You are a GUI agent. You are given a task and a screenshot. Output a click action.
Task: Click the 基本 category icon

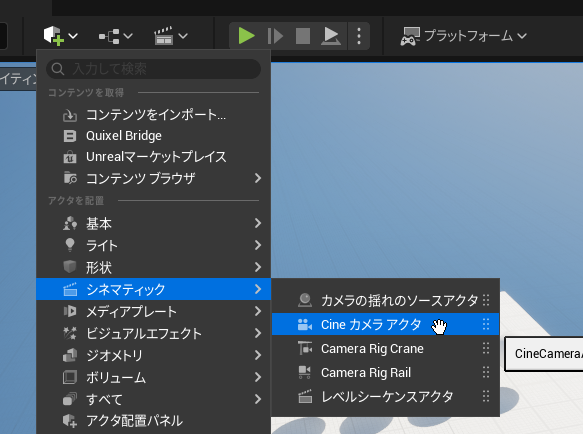tap(70, 223)
